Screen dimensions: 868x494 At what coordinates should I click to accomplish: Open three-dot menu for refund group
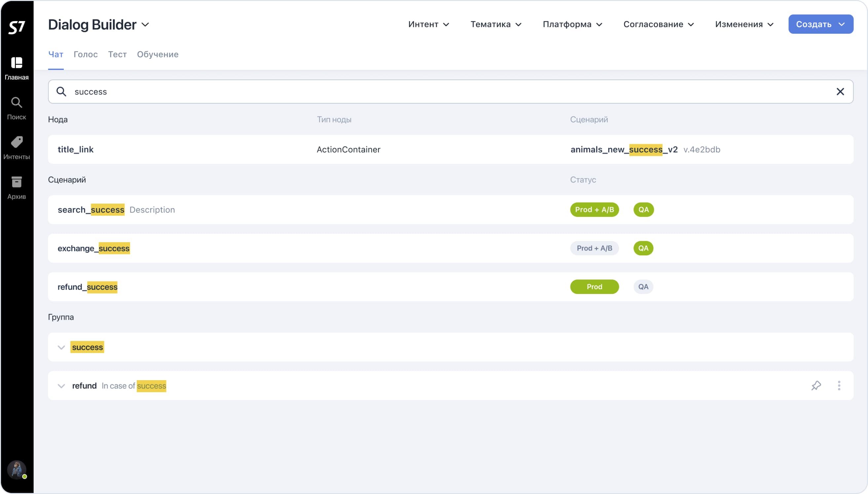pyautogui.click(x=839, y=385)
